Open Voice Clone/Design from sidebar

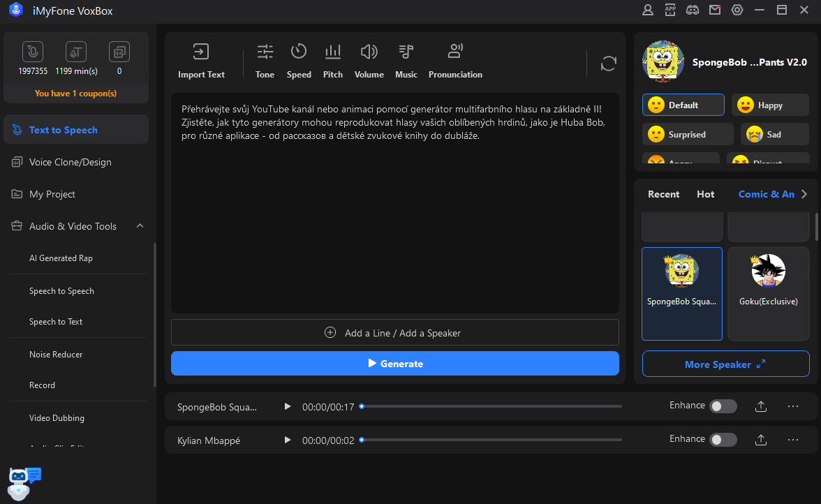pos(70,162)
